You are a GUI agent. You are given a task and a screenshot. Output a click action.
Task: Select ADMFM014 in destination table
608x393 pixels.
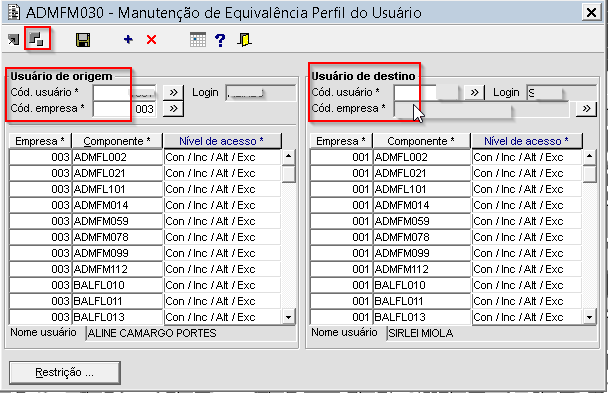click(x=421, y=205)
